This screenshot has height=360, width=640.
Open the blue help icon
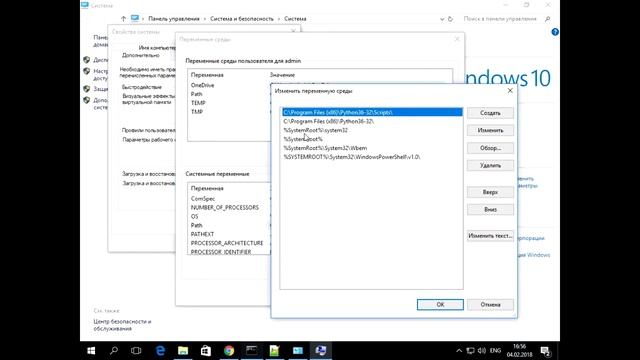(555, 32)
